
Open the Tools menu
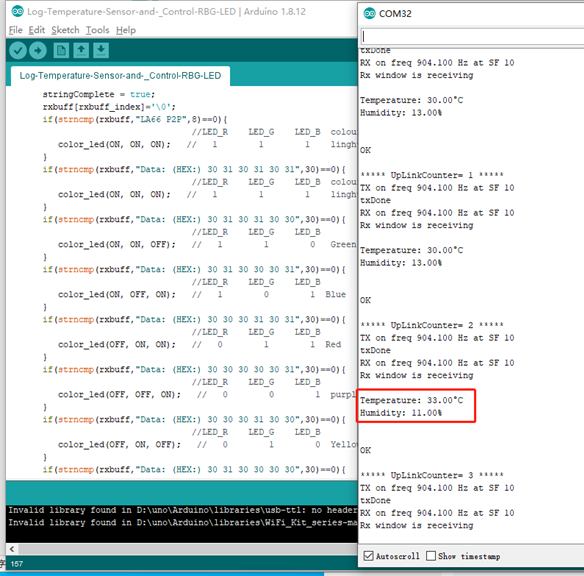tap(98, 30)
